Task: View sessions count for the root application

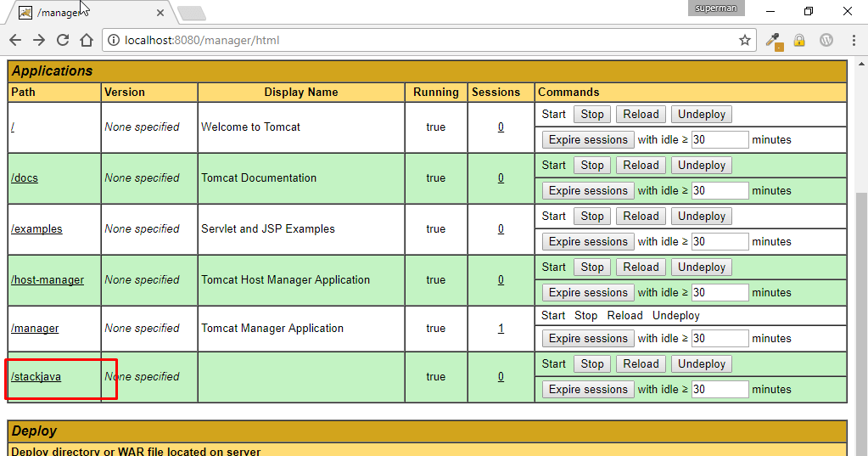Action: click(501, 127)
